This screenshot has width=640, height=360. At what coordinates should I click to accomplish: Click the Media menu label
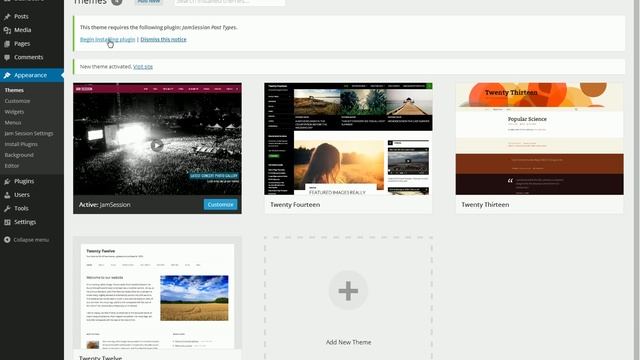22,30
